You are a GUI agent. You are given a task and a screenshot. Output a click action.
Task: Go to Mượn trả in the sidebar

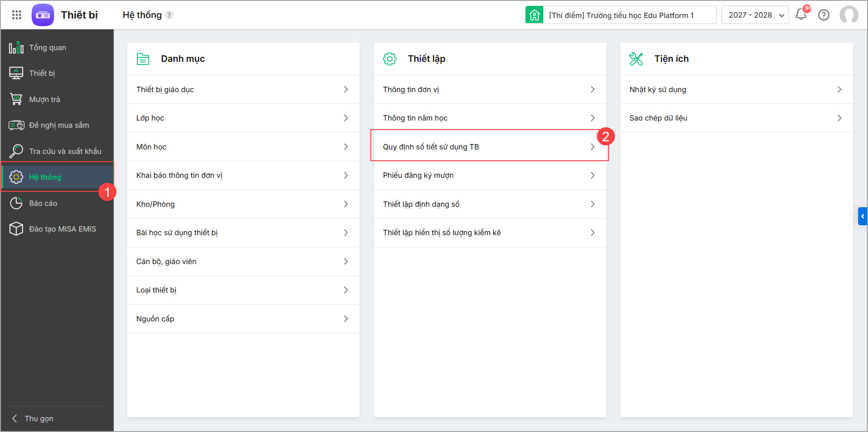(44, 99)
